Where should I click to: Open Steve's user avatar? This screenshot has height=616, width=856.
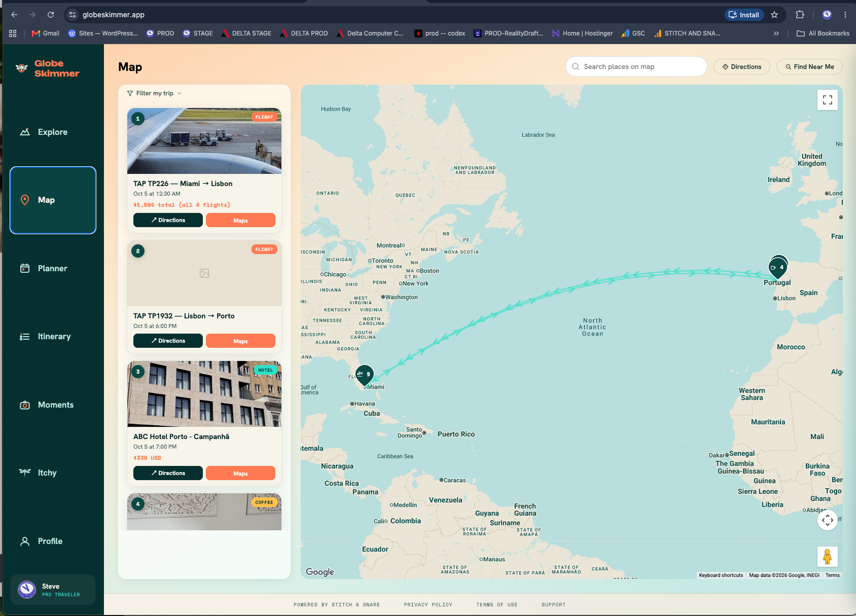coord(27,589)
